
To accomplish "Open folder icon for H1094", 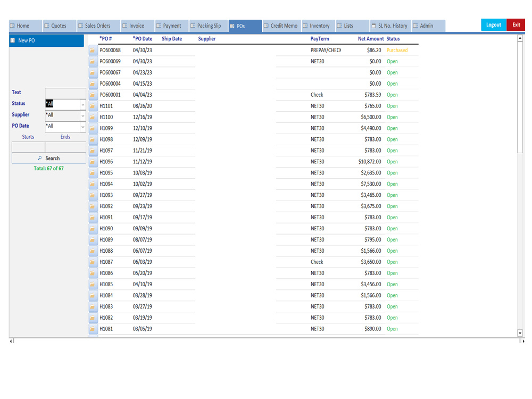I will 93,184.
